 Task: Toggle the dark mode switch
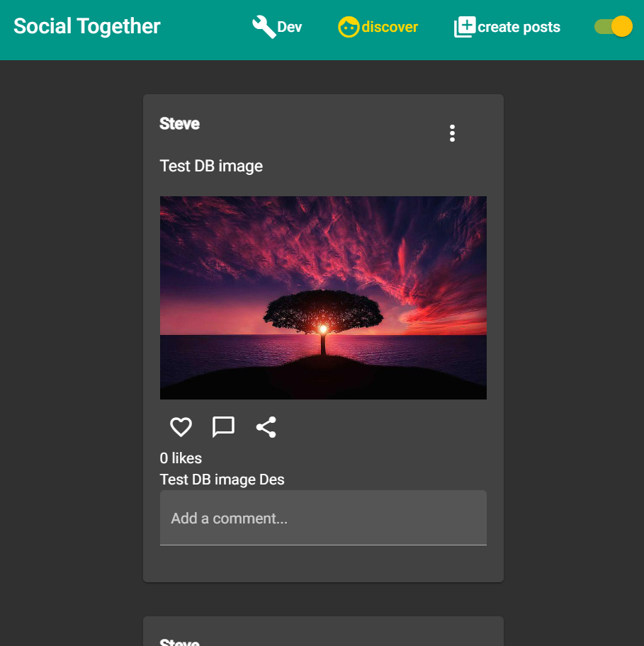click(613, 27)
